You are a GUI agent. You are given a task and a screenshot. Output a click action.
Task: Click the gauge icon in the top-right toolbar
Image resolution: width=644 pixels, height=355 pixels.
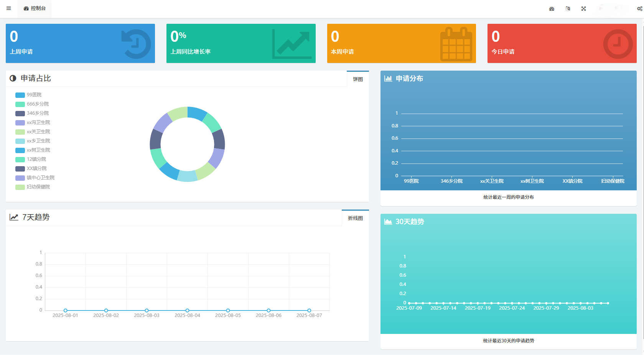[552, 9]
